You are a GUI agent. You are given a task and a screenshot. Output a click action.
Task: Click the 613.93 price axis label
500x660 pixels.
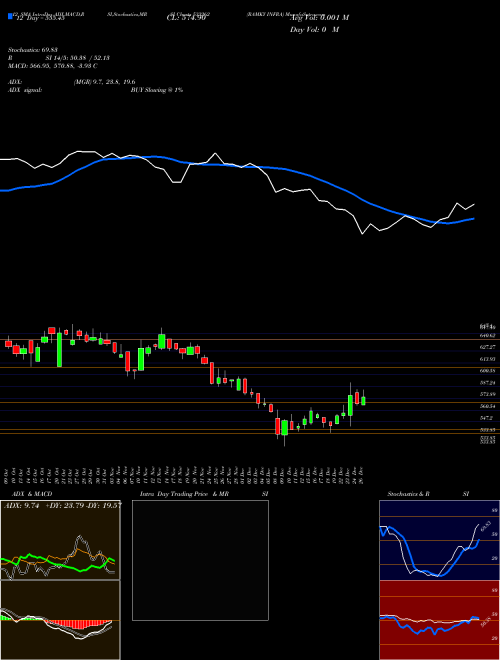click(x=488, y=359)
